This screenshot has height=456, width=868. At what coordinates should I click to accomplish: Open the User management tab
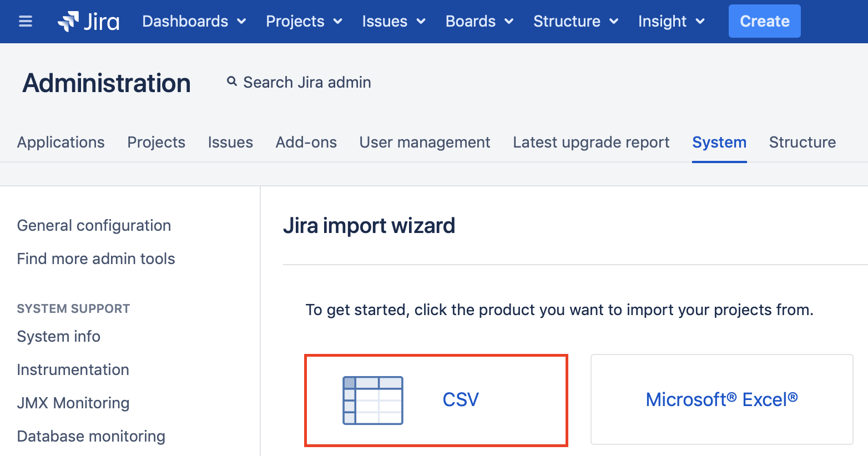(x=425, y=142)
